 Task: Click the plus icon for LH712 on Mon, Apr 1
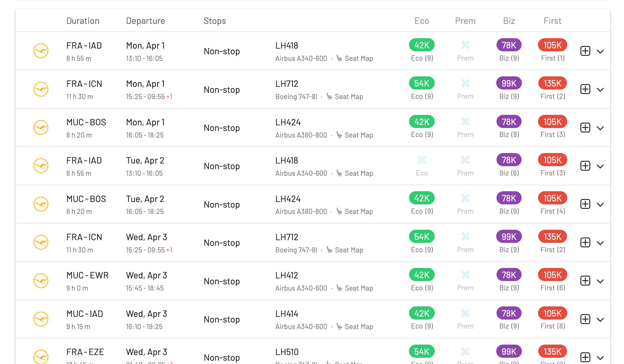pos(585,89)
